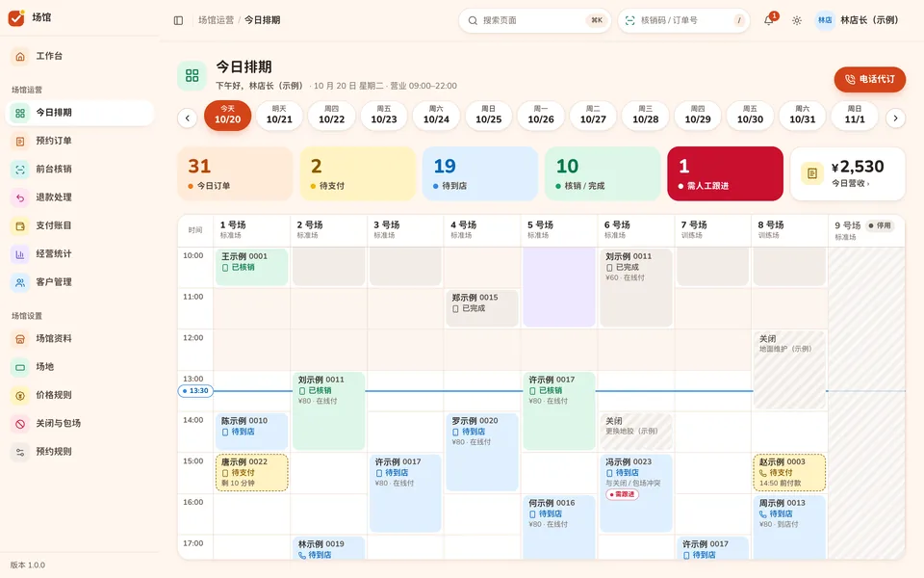Toggle the sidebar collapse icon

179,20
